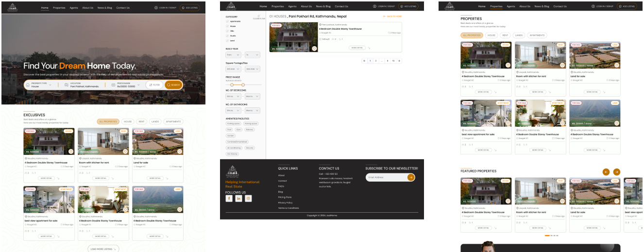644x252 pixels.
Task: Open the Max Area square footage dropdown
Action: click(253, 69)
